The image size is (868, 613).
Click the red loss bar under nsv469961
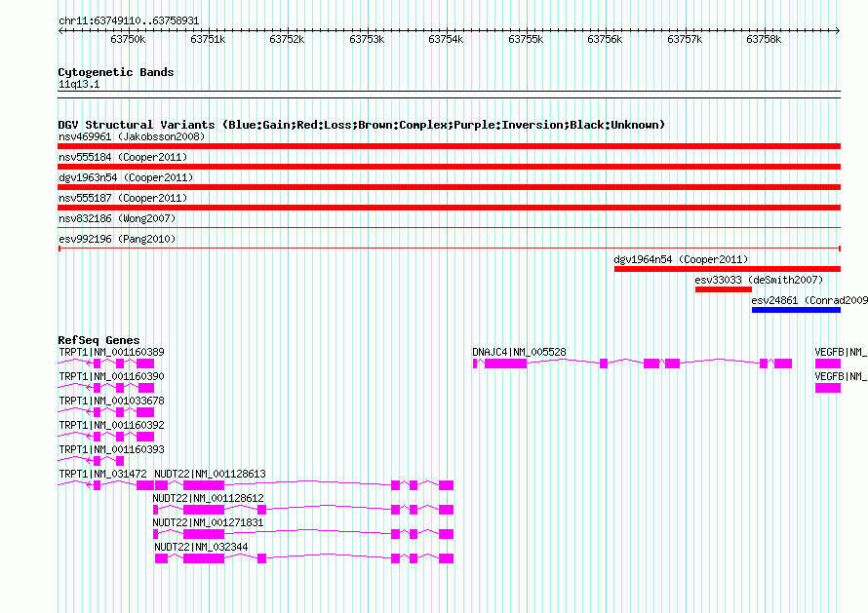click(x=449, y=146)
